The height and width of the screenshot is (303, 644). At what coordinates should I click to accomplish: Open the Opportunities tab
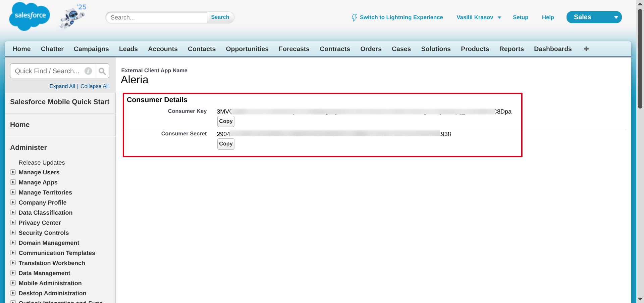(247, 49)
